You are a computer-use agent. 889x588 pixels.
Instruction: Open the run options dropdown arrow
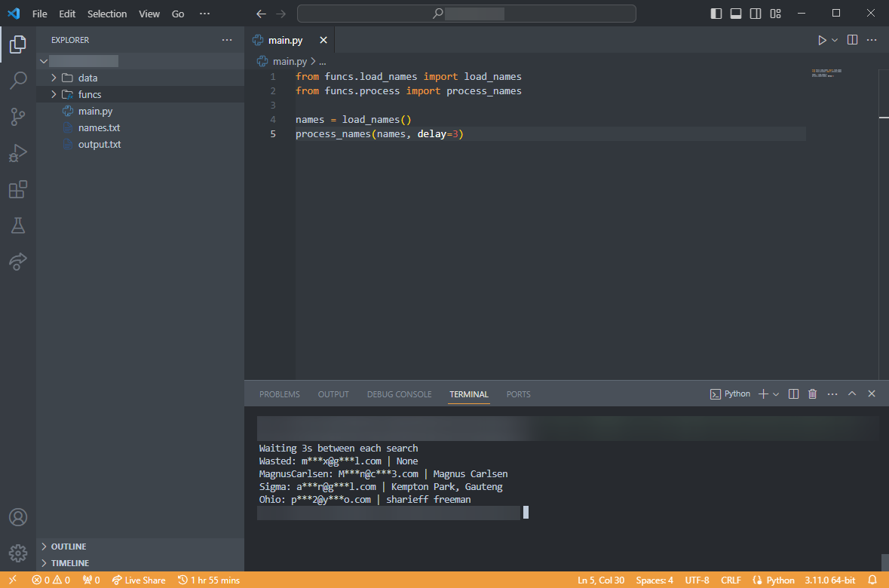(835, 40)
